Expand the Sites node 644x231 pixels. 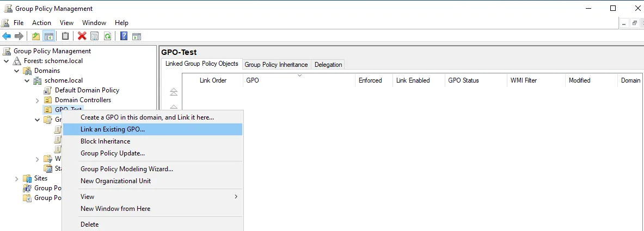(16, 178)
